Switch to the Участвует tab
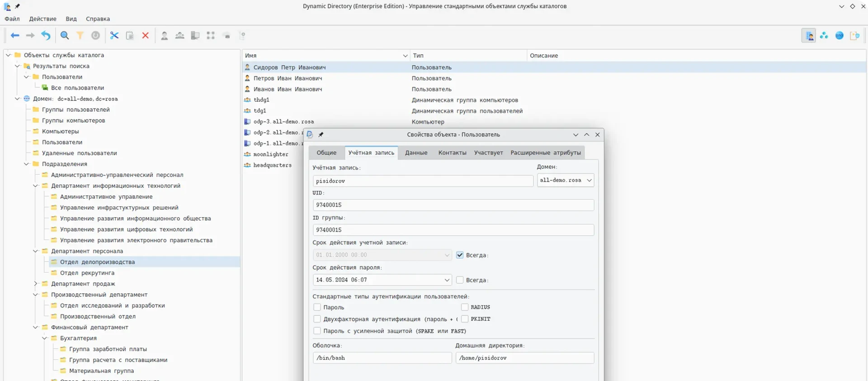 tap(488, 153)
